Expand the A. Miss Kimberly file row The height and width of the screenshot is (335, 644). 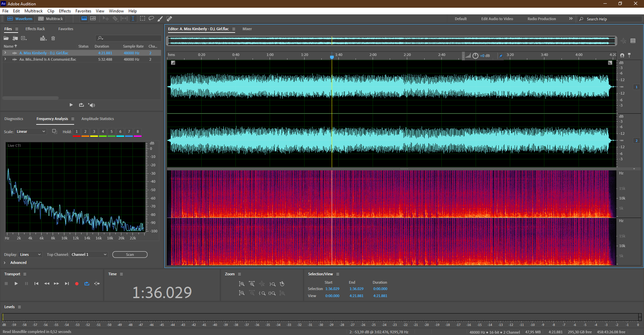[x=5, y=53]
